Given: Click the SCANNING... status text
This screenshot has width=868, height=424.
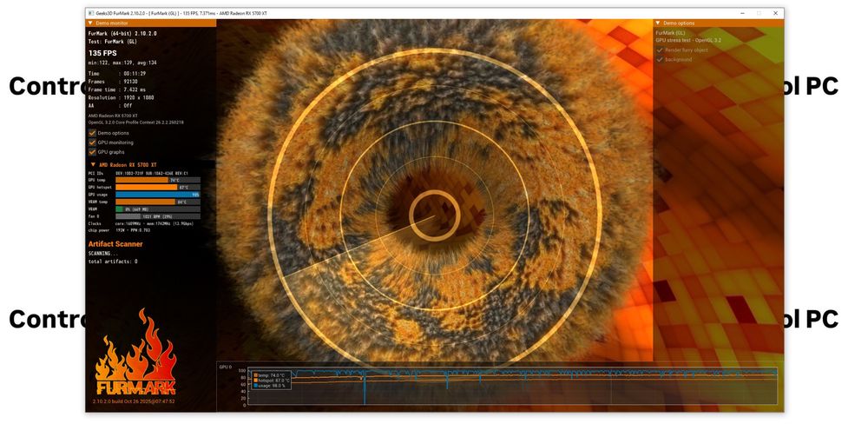Looking at the screenshot, I should (x=103, y=254).
